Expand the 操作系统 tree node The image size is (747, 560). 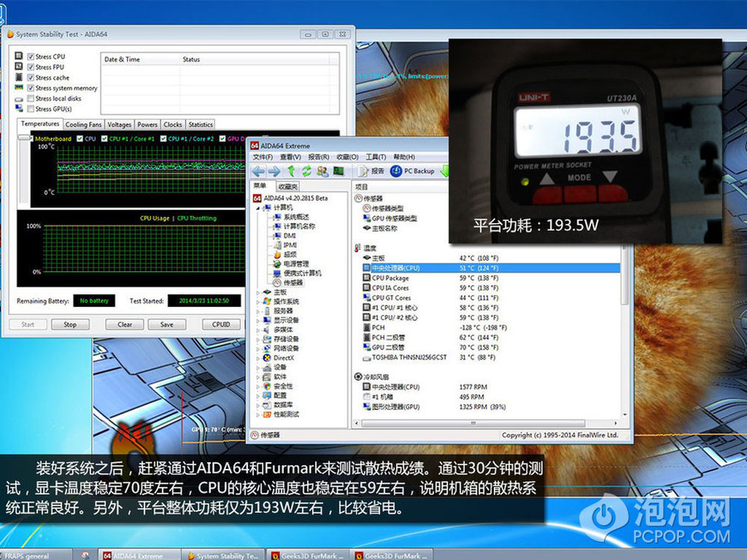tap(258, 302)
